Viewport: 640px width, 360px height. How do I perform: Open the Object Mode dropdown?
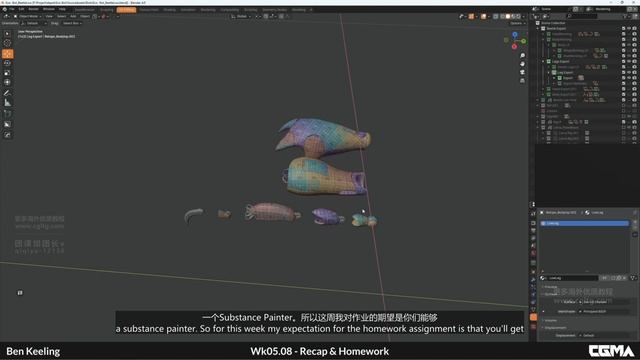[27, 16]
